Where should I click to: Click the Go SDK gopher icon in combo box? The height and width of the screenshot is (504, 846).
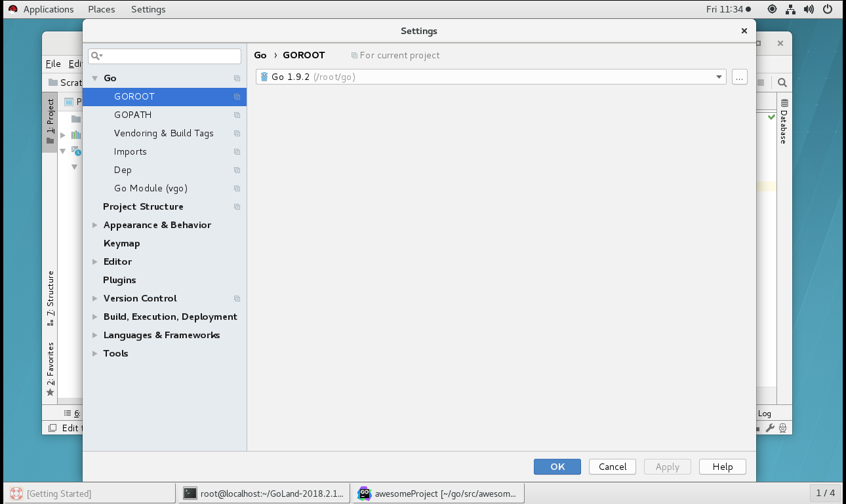pyautogui.click(x=264, y=77)
